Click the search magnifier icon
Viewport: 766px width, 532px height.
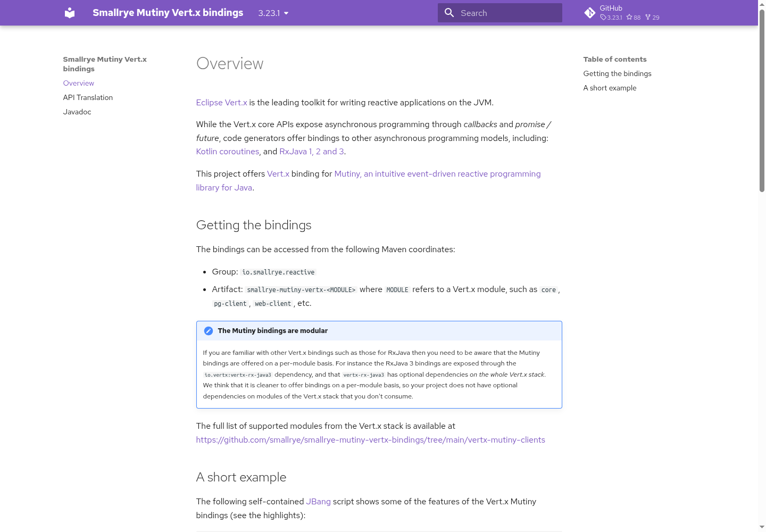tap(449, 13)
